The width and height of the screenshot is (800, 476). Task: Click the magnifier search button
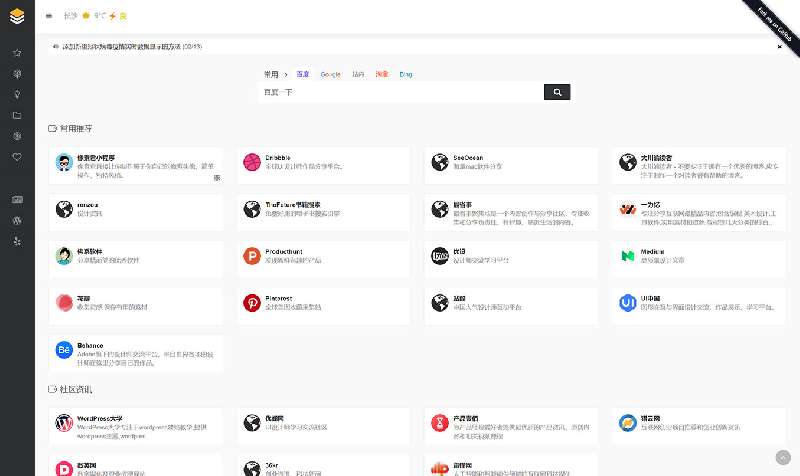click(557, 92)
